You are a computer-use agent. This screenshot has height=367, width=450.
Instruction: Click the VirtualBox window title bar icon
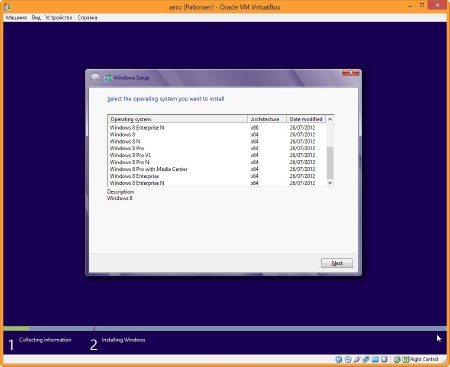click(x=7, y=6)
